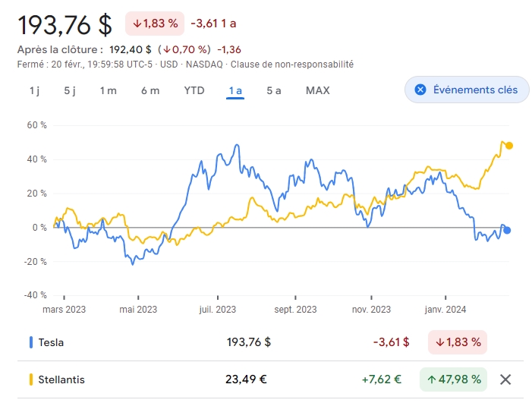
Task: Click the green 47,98 % Stellantis badge
Action: 453,379
